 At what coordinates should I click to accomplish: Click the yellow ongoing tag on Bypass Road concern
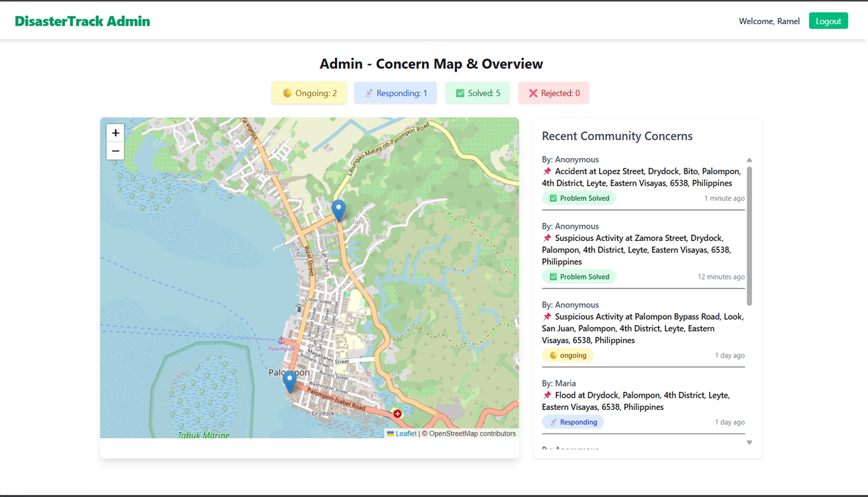coord(568,355)
